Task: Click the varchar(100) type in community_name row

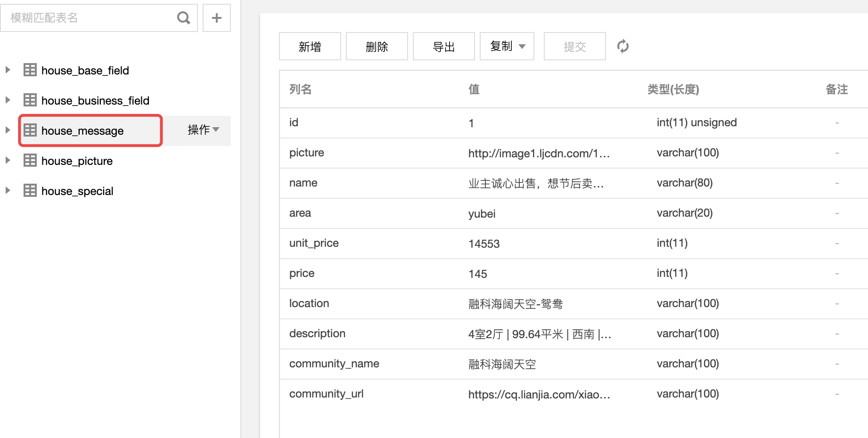Action: click(688, 364)
